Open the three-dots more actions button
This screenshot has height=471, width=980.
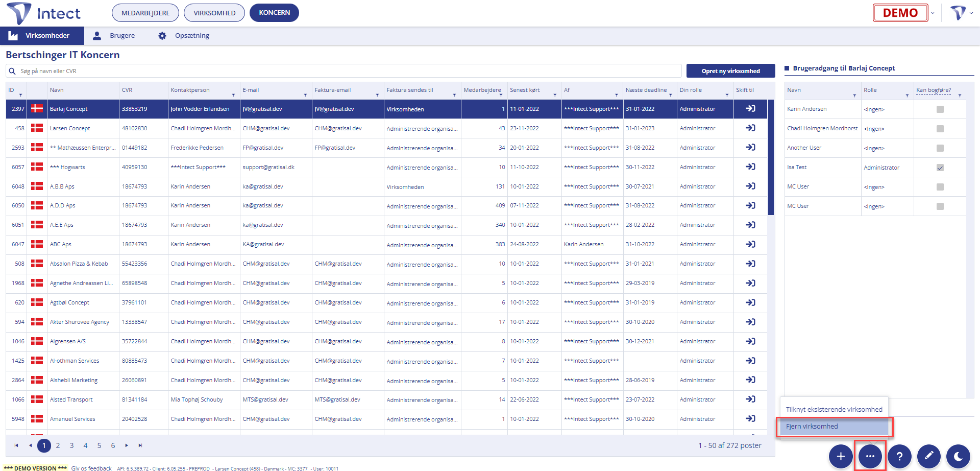[870, 456]
